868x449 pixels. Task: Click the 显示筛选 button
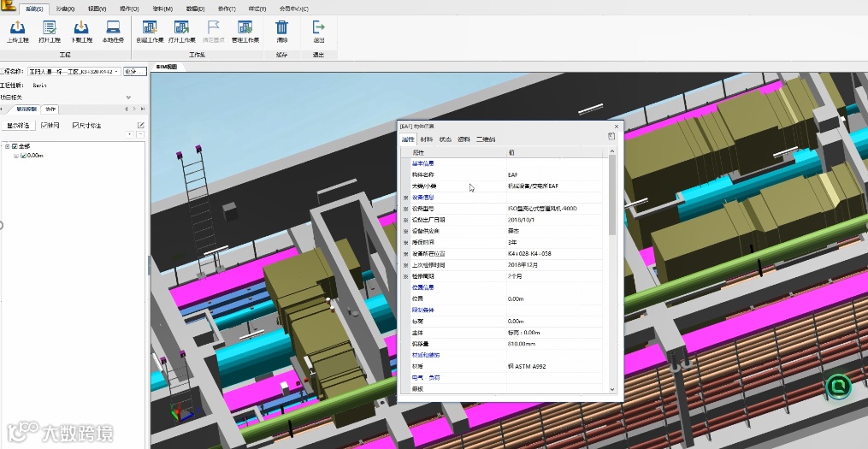(19, 126)
